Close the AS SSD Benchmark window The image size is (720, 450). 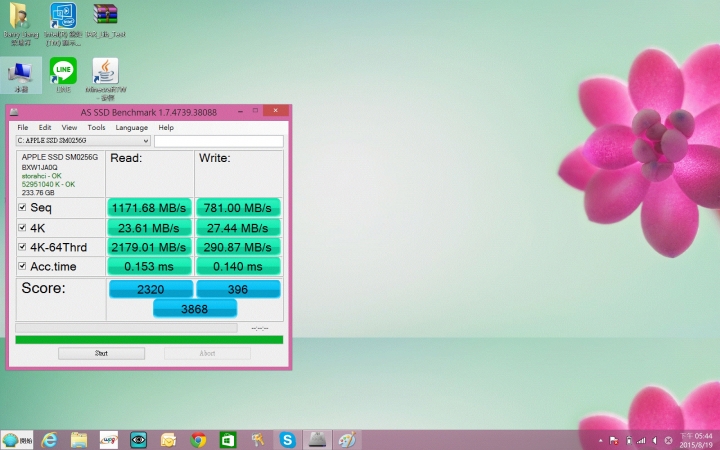[x=276, y=110]
